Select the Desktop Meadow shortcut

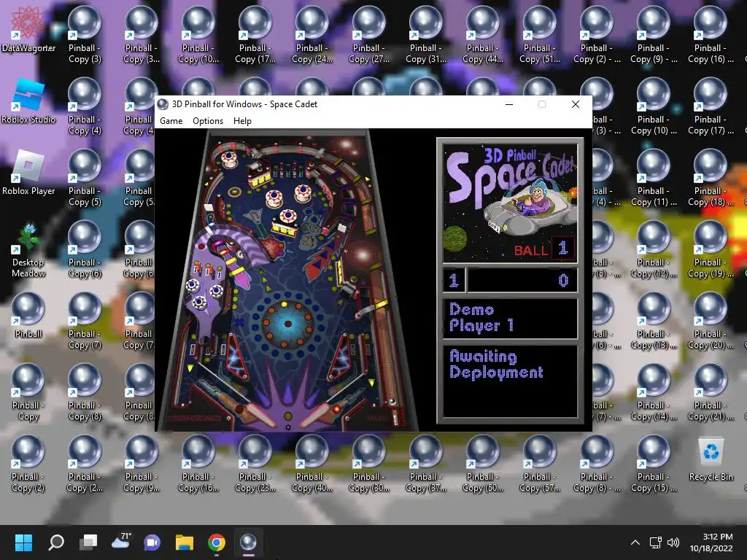(28, 249)
